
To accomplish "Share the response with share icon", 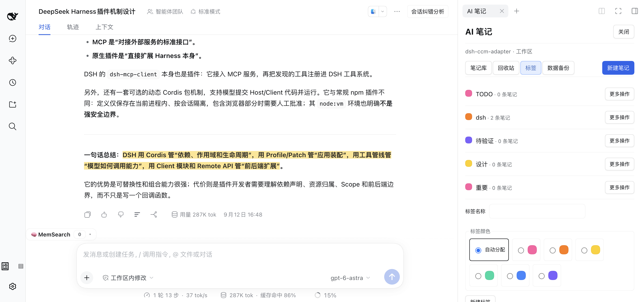I will click(154, 214).
